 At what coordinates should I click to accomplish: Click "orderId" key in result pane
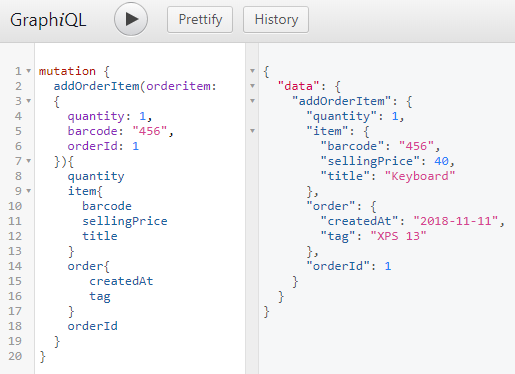click(x=338, y=266)
